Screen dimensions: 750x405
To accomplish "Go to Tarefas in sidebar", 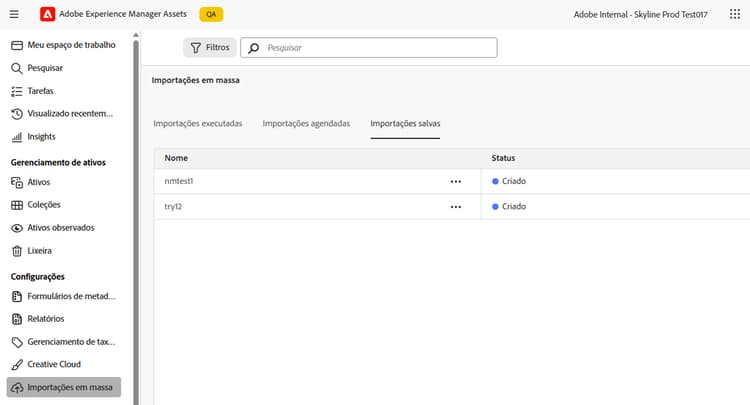I will click(x=40, y=91).
